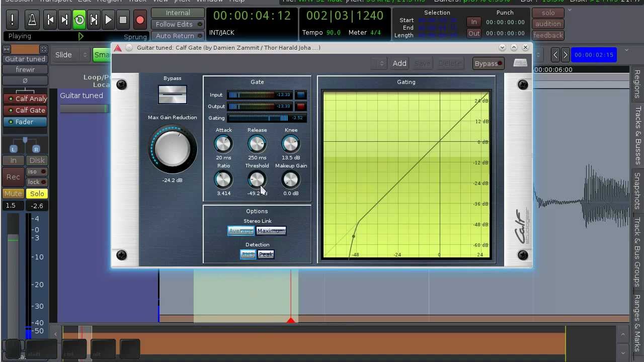Click the bars and beats clock
This screenshot has height=362, width=644.
(x=345, y=16)
